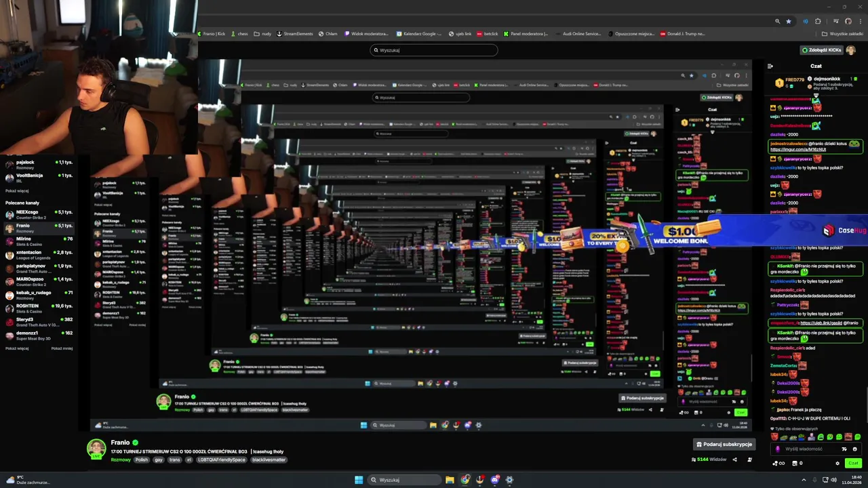868x488 pixels.
Task: Open the chat shop icon
Action: click(x=795, y=463)
